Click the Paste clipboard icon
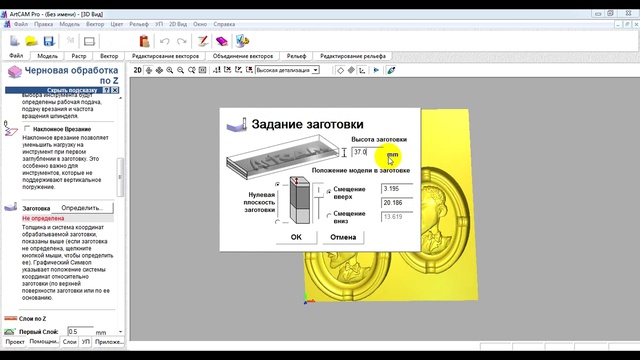The height and width of the screenshot is (360, 640). (144, 41)
